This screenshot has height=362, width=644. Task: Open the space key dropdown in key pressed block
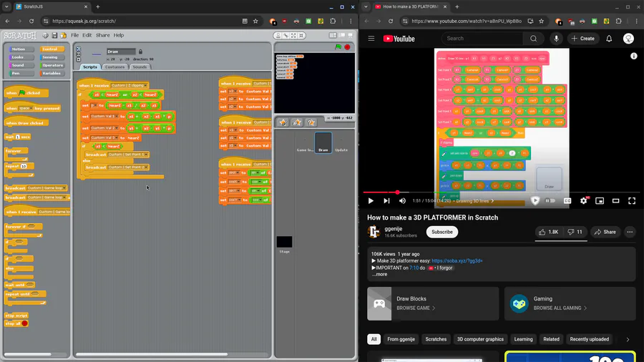coord(26,108)
